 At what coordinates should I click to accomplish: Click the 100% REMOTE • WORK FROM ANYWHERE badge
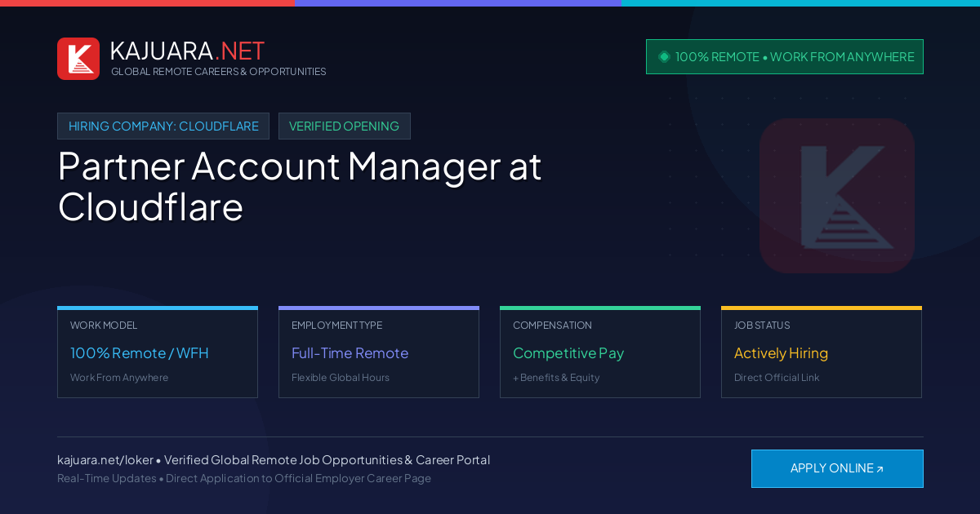(x=785, y=56)
